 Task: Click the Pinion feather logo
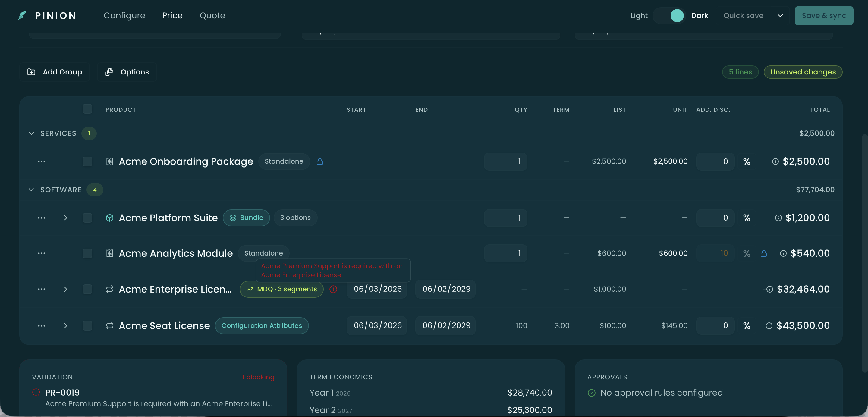click(22, 15)
